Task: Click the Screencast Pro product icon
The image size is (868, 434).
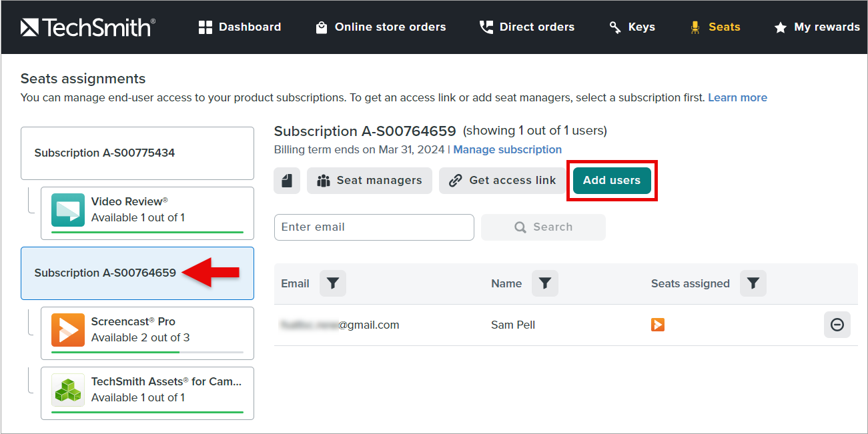Action: click(68, 330)
